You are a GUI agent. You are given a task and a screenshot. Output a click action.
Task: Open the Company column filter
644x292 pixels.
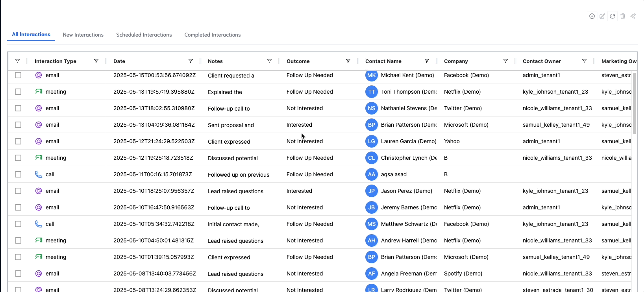[505, 61]
